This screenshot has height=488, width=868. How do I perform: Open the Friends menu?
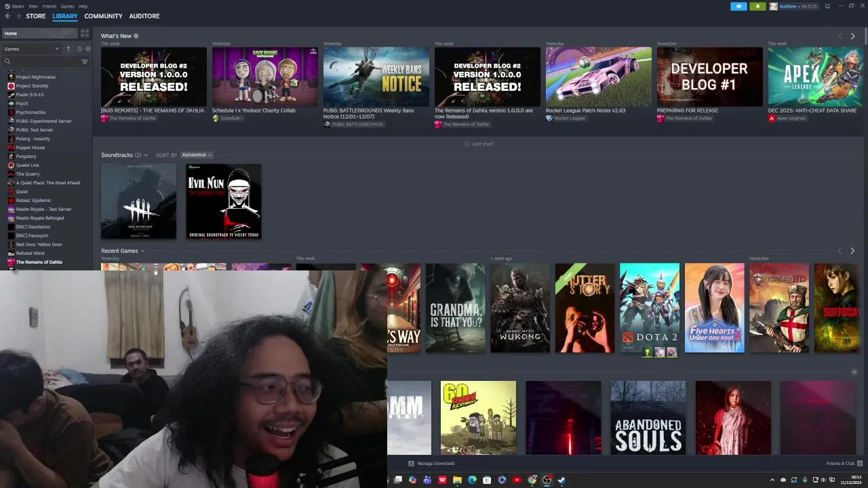point(50,6)
